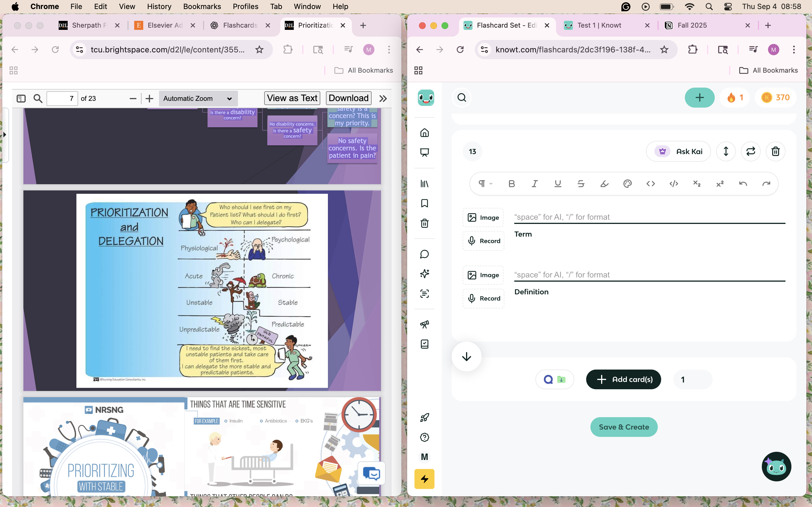
Task: Toggle the PDF viewer sidebar
Action: [x=21, y=98]
